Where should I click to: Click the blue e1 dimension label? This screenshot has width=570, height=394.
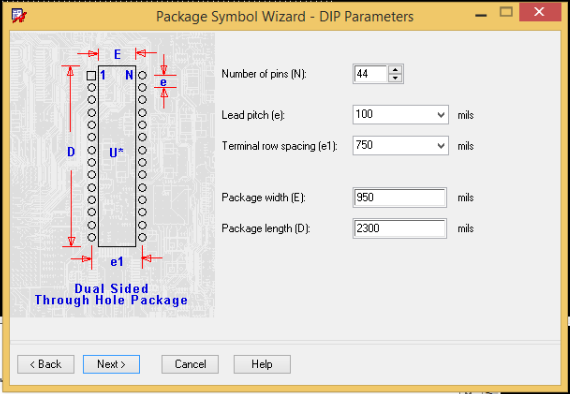pyautogui.click(x=117, y=262)
